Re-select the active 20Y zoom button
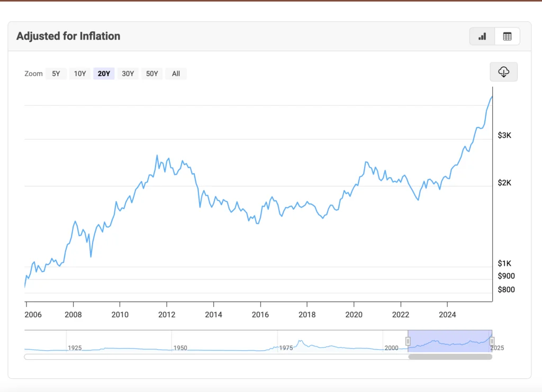 tap(104, 74)
